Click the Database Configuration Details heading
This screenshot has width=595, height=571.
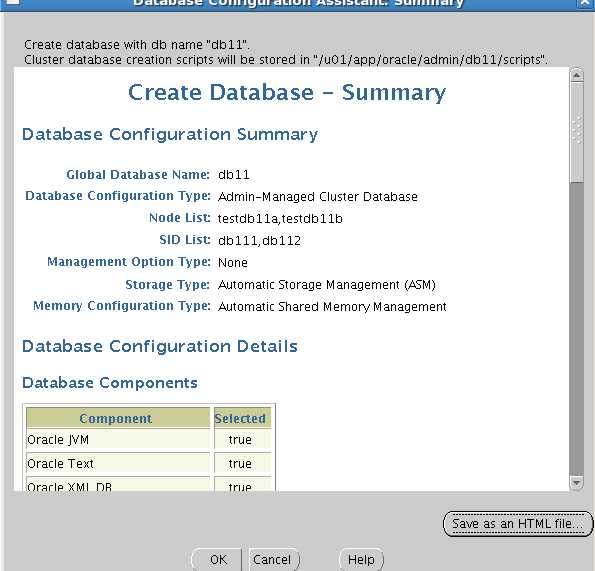click(160, 346)
